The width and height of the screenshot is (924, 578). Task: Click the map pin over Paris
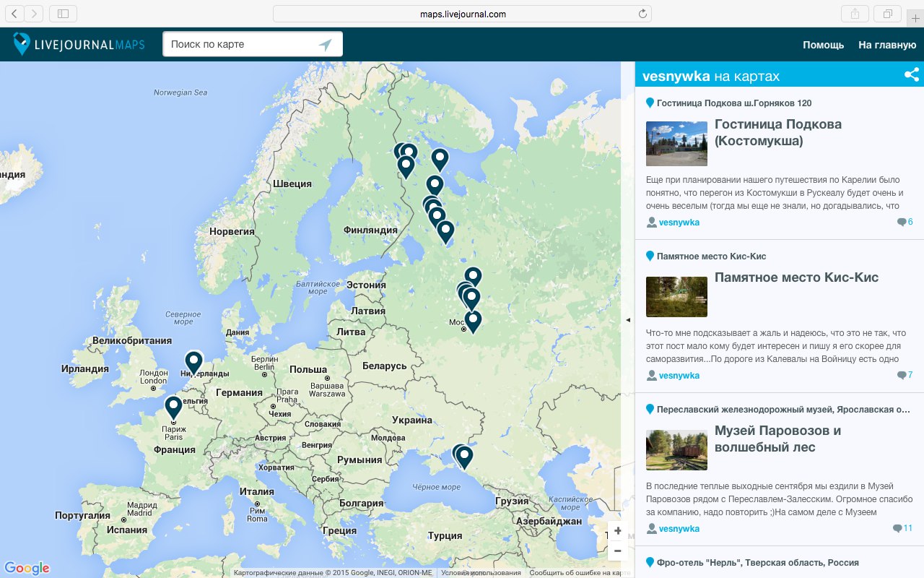[x=173, y=407]
